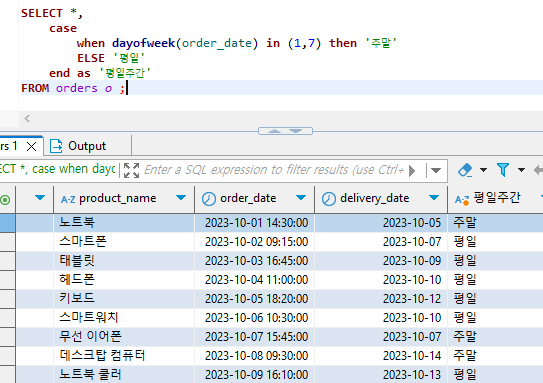Select 평일 cell in 스마트폰 row
Image resolution: width=543 pixels, height=383 pixels.
coord(495,242)
